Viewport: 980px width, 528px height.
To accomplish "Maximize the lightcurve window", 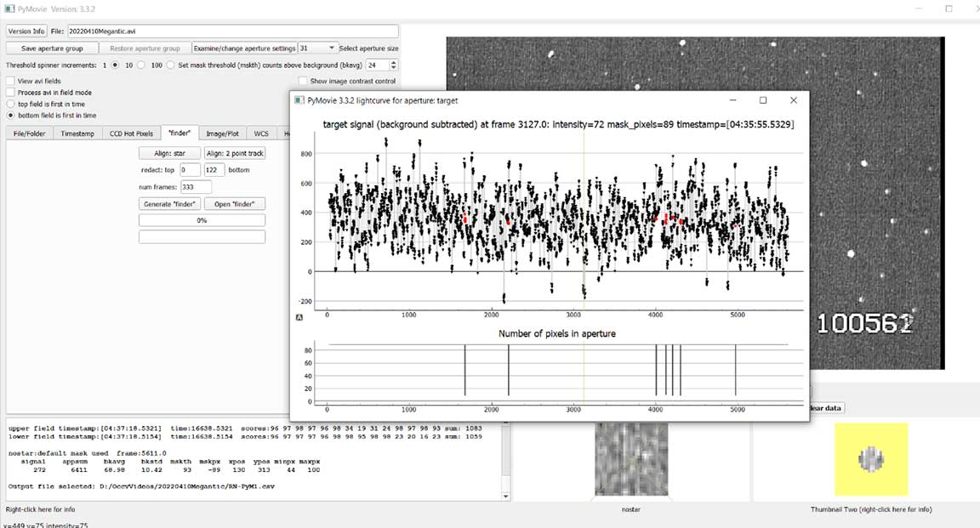I will click(763, 100).
